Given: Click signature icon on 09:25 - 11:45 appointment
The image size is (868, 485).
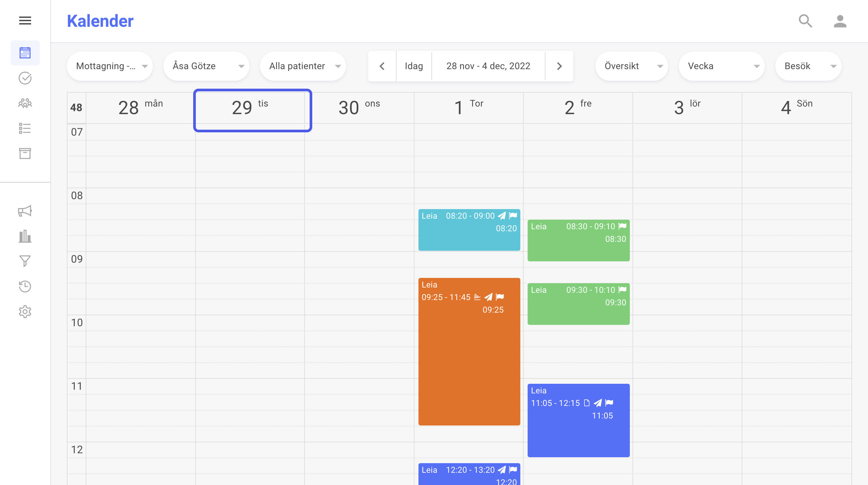Looking at the screenshot, I should coord(477,297).
